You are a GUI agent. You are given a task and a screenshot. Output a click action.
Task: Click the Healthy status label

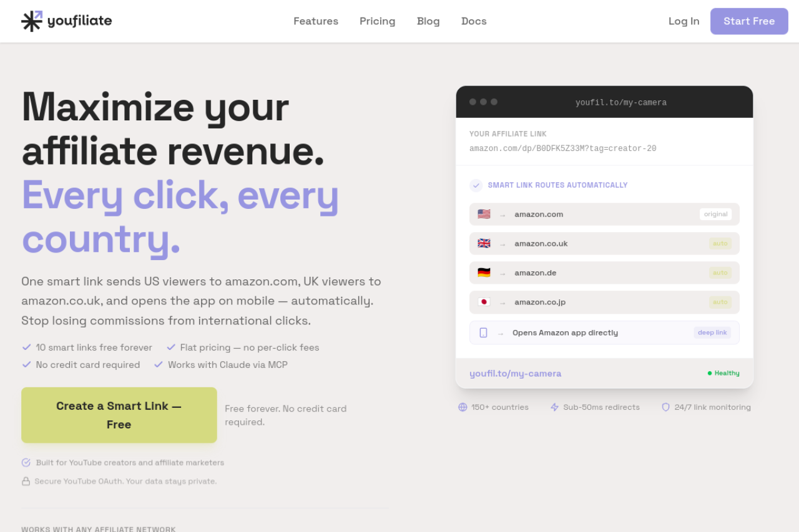pyautogui.click(x=727, y=374)
